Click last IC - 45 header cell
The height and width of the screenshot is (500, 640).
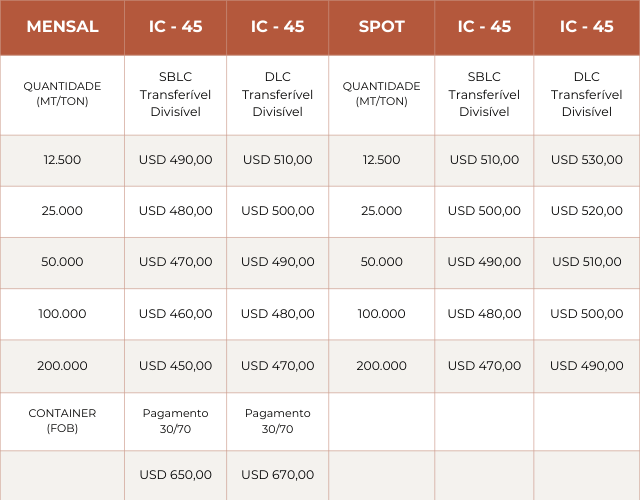coord(587,27)
